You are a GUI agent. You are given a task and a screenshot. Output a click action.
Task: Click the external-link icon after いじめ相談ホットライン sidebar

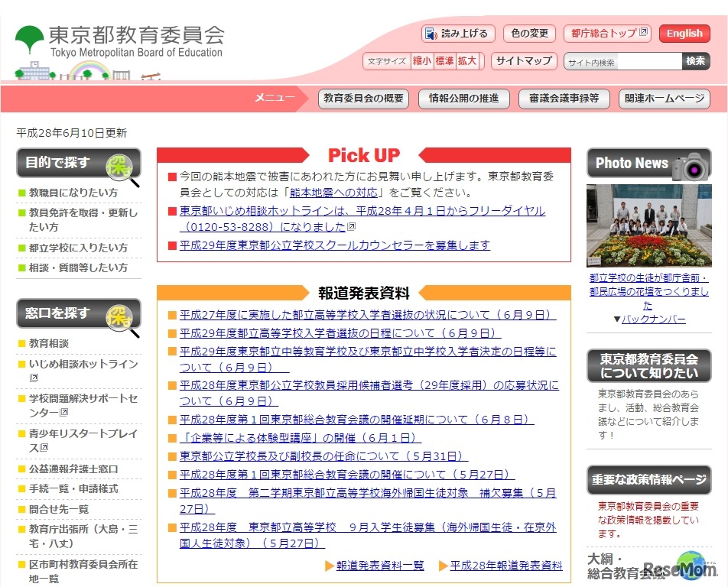(x=34, y=378)
